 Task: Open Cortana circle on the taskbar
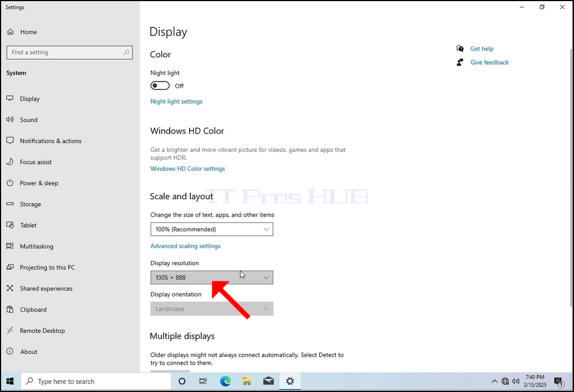pos(182,381)
